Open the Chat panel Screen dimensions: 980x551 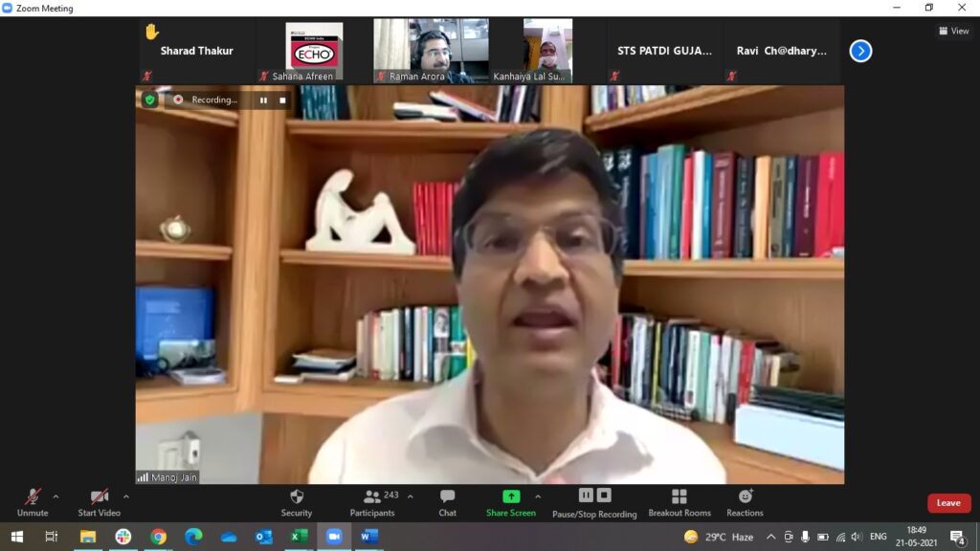447,501
